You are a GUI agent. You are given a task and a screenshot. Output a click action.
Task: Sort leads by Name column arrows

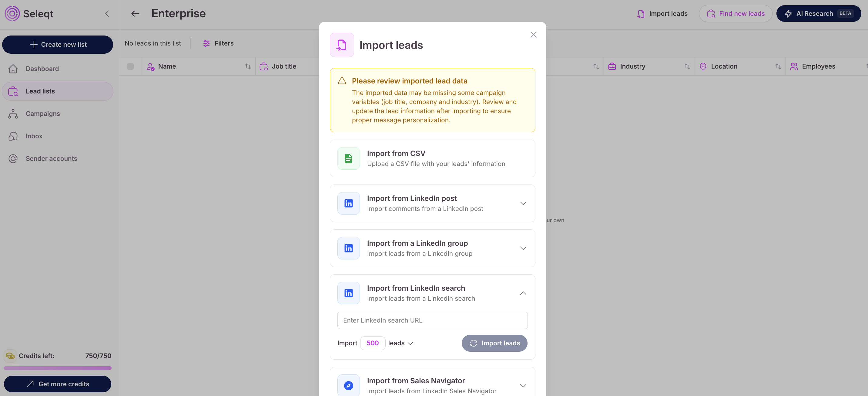248,66
